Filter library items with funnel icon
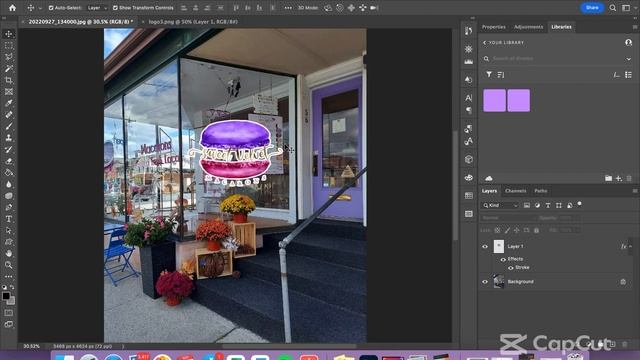Image resolution: width=640 pixels, height=360 pixels. 489,75
